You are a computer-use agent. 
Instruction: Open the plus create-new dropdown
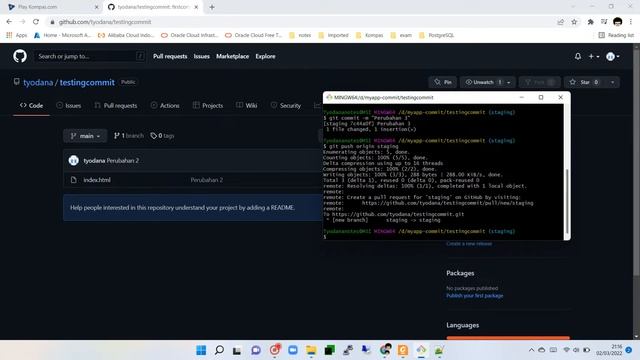tap(593, 56)
